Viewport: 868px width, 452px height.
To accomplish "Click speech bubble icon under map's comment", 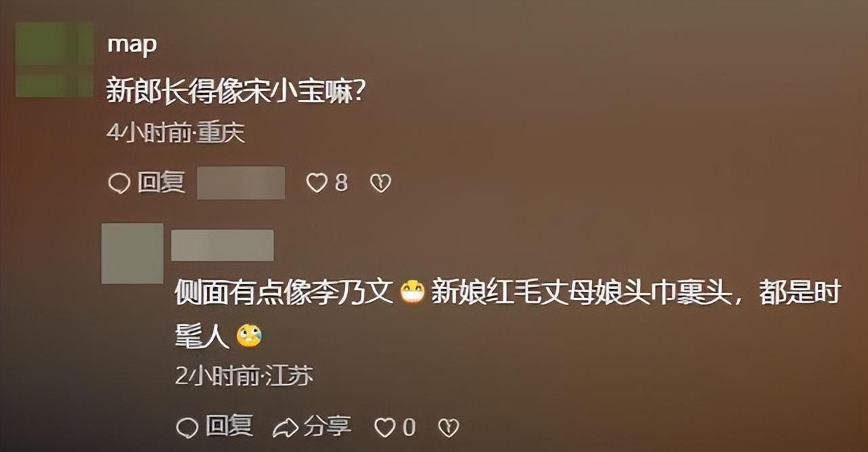I will click(119, 183).
